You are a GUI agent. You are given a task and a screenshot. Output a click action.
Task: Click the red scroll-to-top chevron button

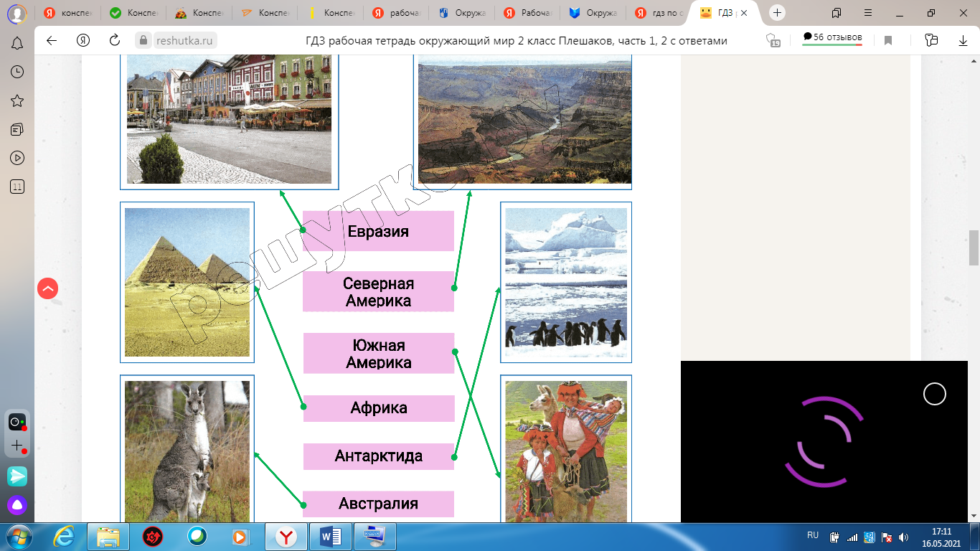point(47,289)
